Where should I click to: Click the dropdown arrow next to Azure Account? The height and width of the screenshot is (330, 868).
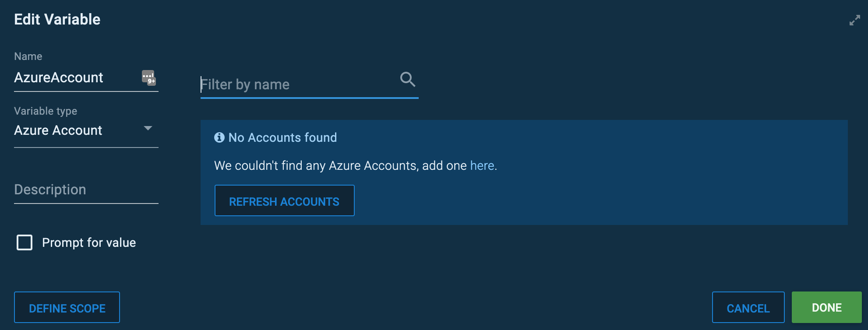coord(148,129)
